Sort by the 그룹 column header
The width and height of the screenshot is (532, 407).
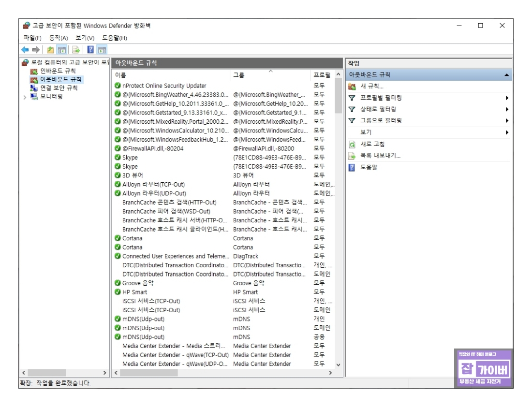pos(270,75)
